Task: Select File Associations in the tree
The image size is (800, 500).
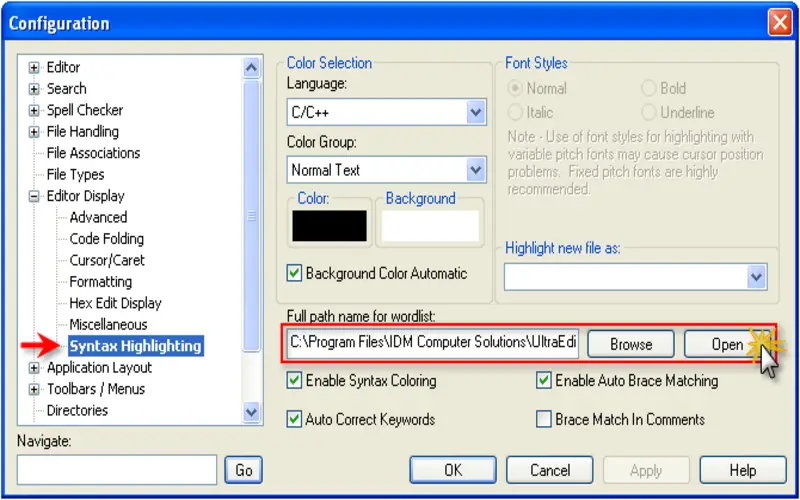Action: coord(93,153)
